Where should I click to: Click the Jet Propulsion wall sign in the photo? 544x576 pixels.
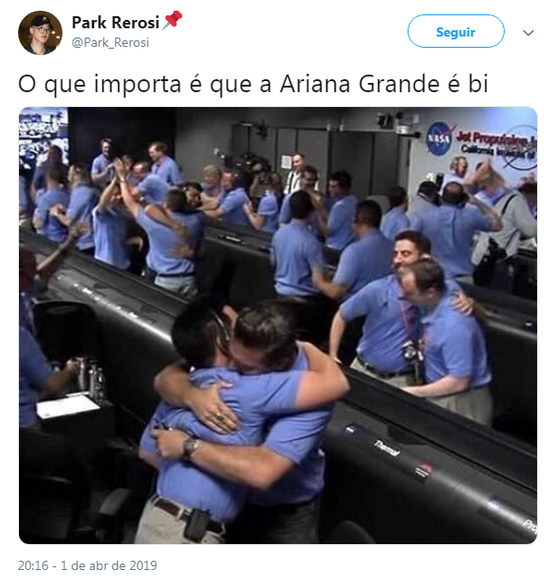click(x=496, y=144)
